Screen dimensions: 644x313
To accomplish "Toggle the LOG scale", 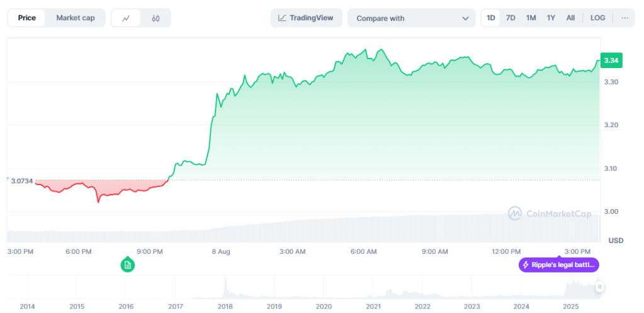I will (597, 18).
